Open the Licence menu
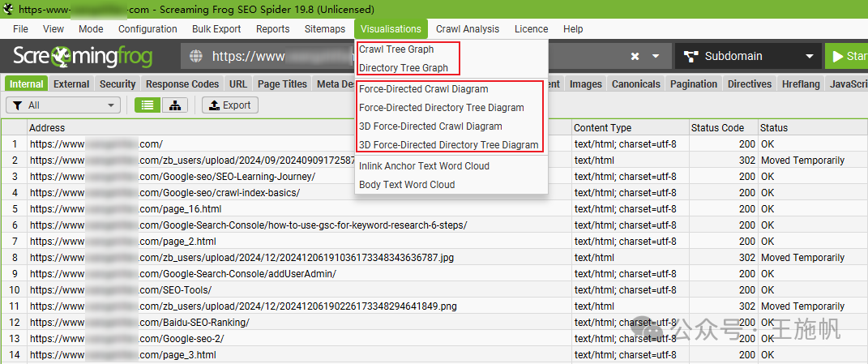 click(x=532, y=29)
